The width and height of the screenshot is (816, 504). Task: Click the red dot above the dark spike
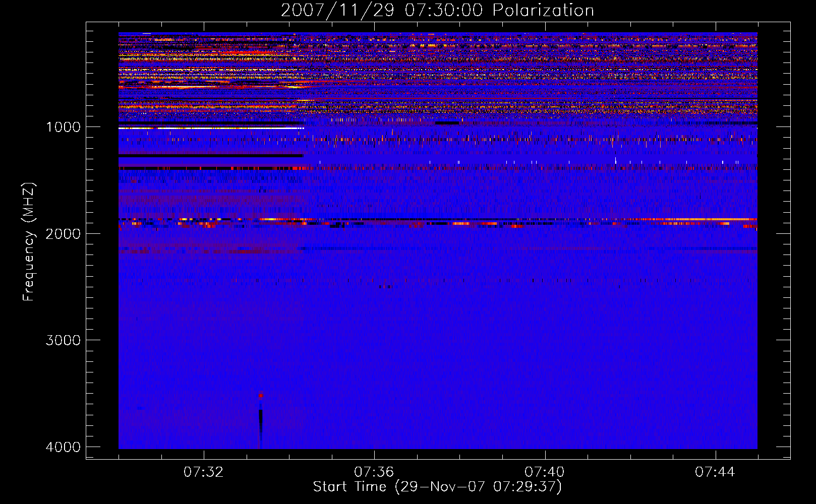260,395
